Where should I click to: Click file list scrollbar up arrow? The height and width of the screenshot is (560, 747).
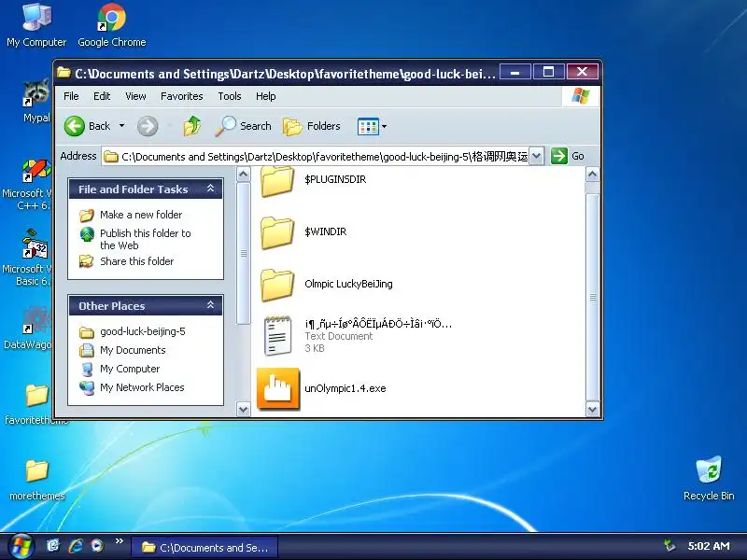pos(592,175)
